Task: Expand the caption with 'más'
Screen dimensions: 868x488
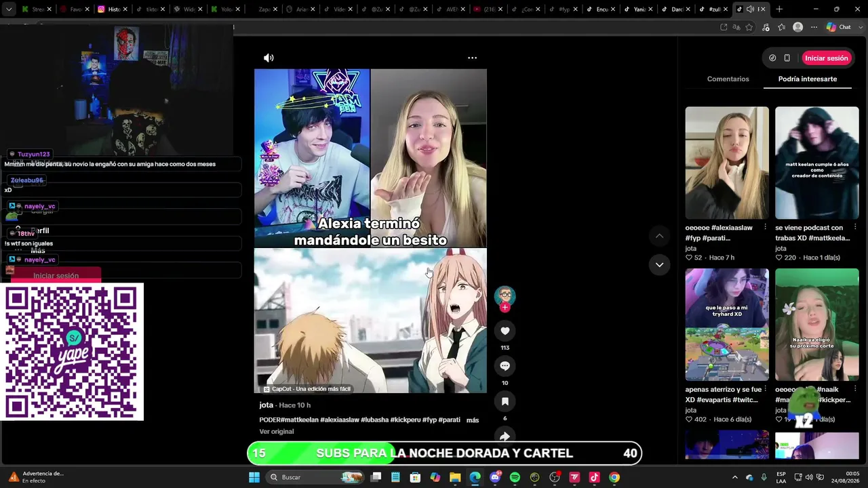Action: (473, 420)
